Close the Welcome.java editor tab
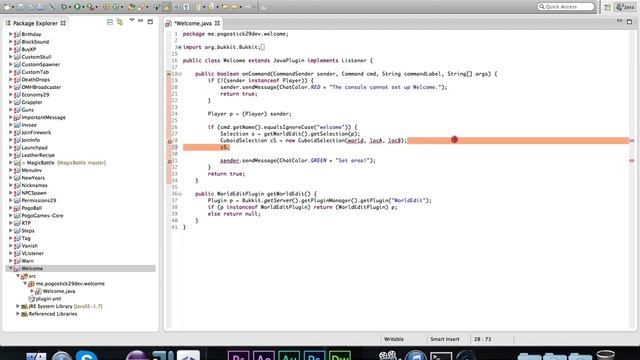 pyautogui.click(x=218, y=23)
